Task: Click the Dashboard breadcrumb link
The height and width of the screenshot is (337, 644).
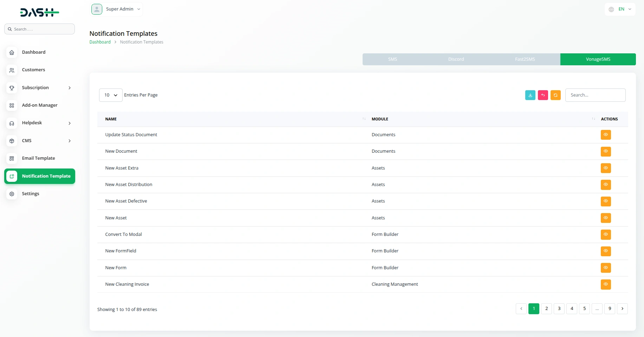Action: [100, 42]
